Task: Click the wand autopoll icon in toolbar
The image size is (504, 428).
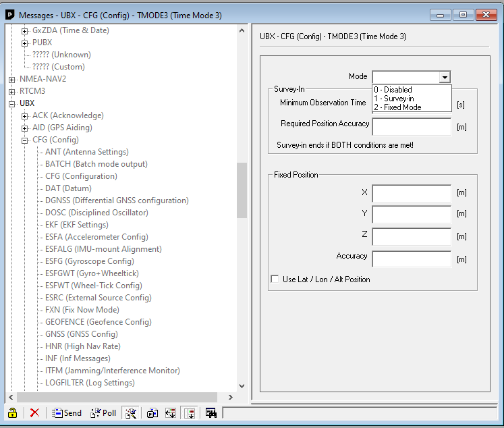Action: 131,412
